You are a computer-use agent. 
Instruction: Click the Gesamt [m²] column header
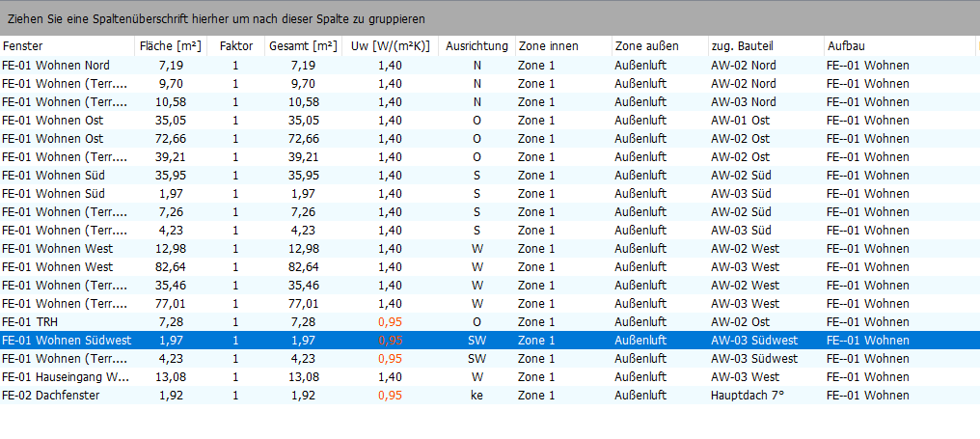click(x=303, y=46)
